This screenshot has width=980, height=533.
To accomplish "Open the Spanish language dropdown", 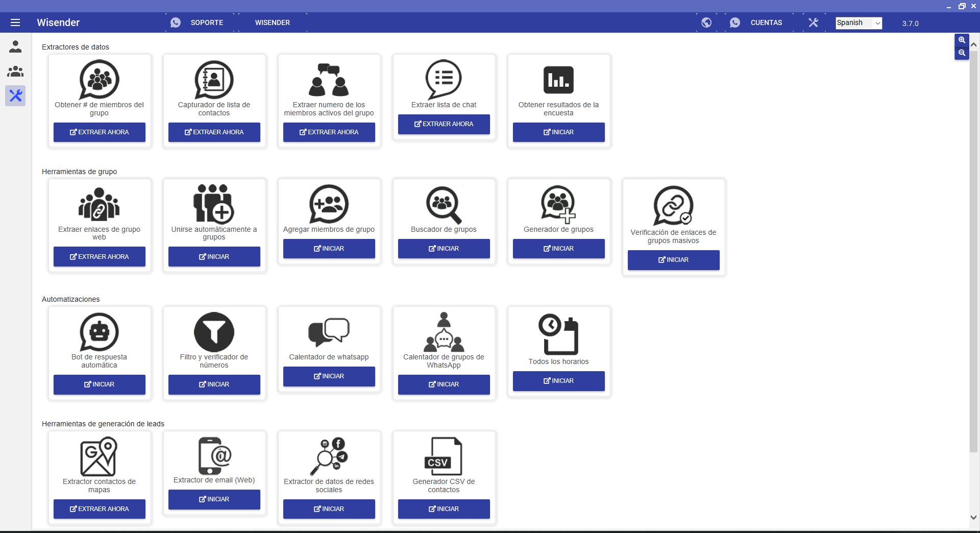I will pos(859,23).
